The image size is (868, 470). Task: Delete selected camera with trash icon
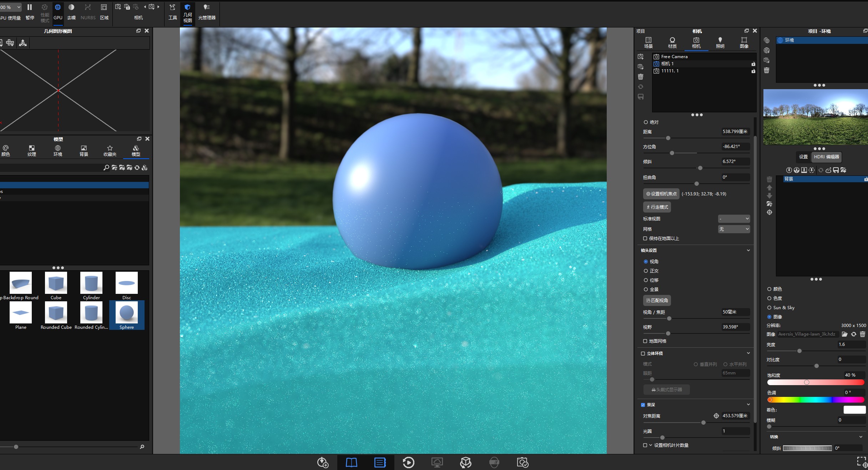[641, 77]
